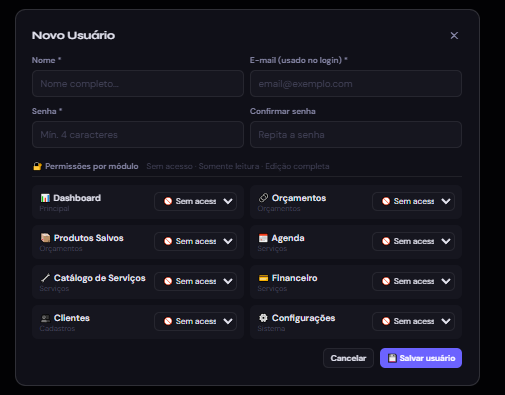Click the Cadastros subtitle under Clientes

pyautogui.click(x=57, y=328)
